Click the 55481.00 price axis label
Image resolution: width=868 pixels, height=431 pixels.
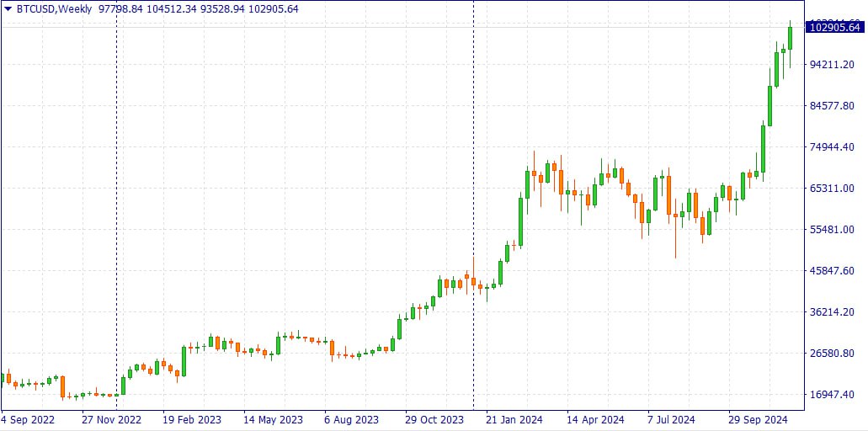pyautogui.click(x=832, y=230)
